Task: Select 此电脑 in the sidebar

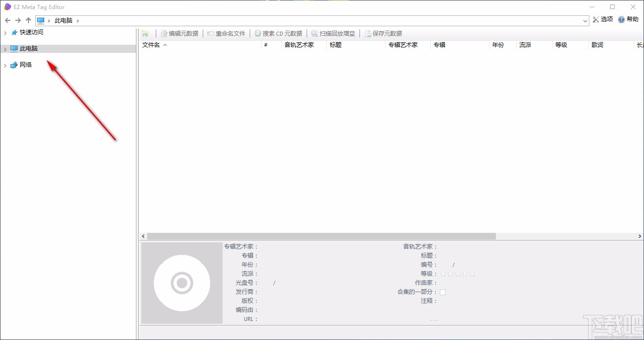Action: click(28, 48)
